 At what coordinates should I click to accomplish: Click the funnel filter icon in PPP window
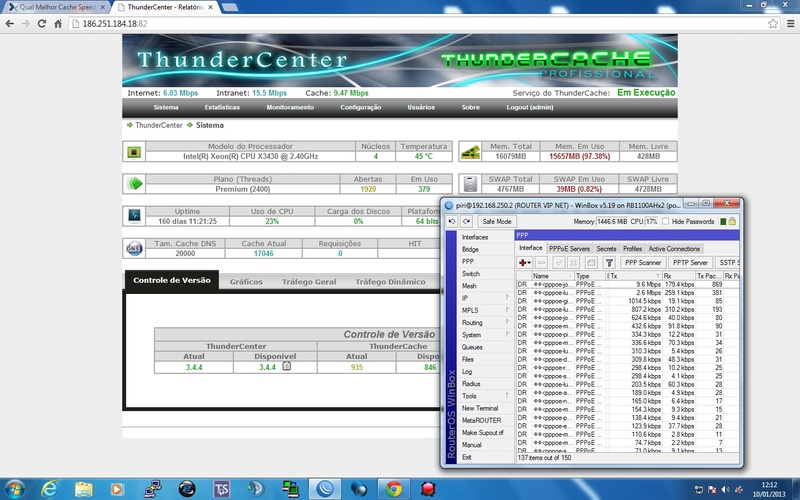coord(609,262)
